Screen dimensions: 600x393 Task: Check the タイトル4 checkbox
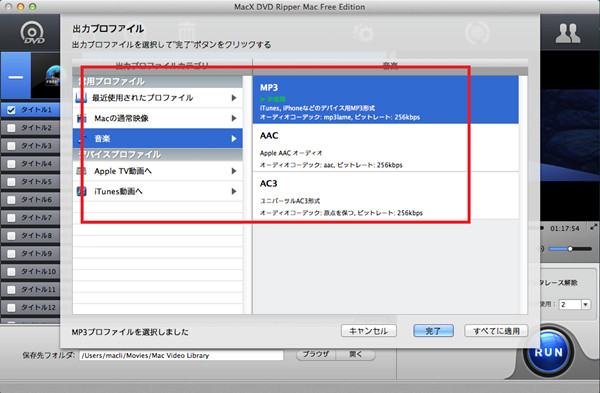(x=11, y=164)
